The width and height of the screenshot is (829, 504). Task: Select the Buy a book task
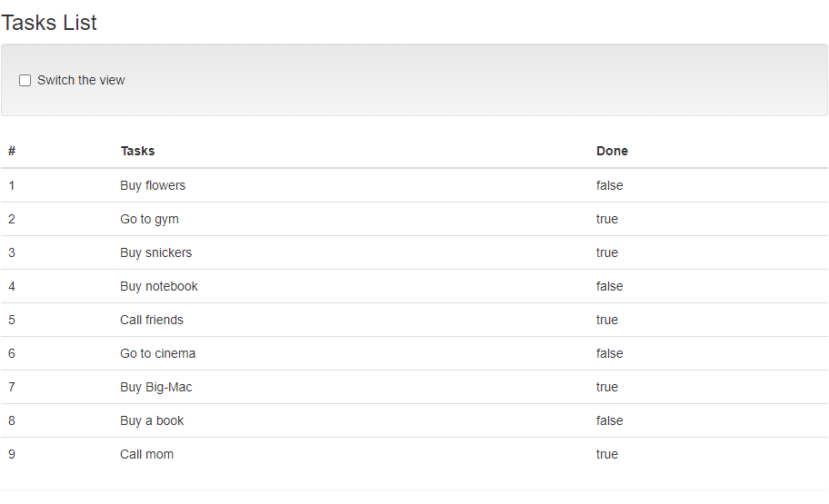(x=152, y=420)
